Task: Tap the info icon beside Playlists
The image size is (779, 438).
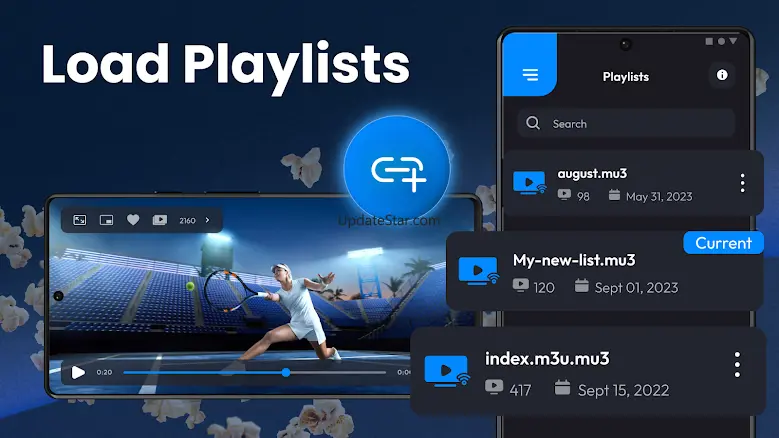Action: tap(722, 75)
